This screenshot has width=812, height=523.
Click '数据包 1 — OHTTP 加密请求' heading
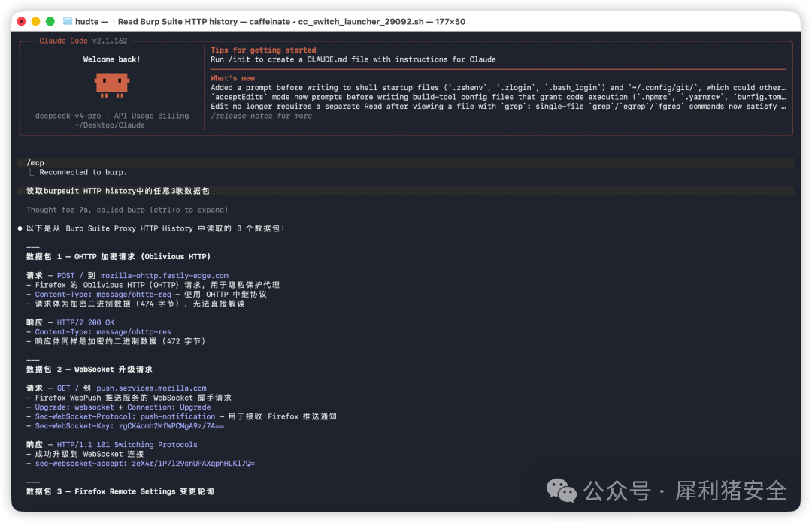[119, 257]
